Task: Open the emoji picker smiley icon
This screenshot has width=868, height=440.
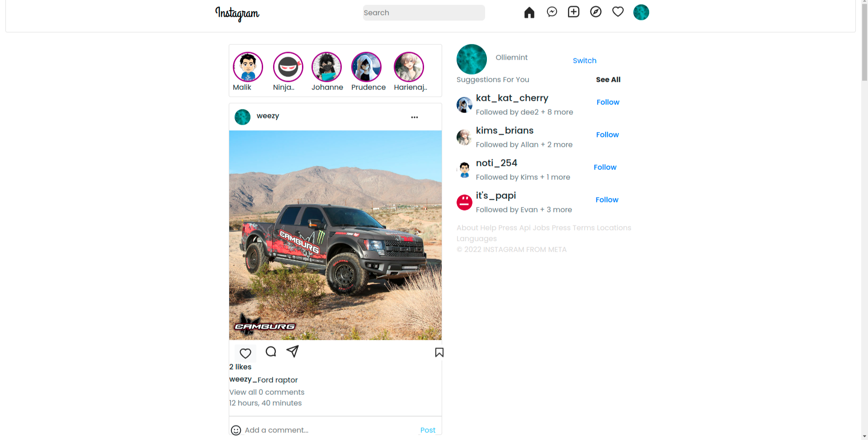Action: 236,430
